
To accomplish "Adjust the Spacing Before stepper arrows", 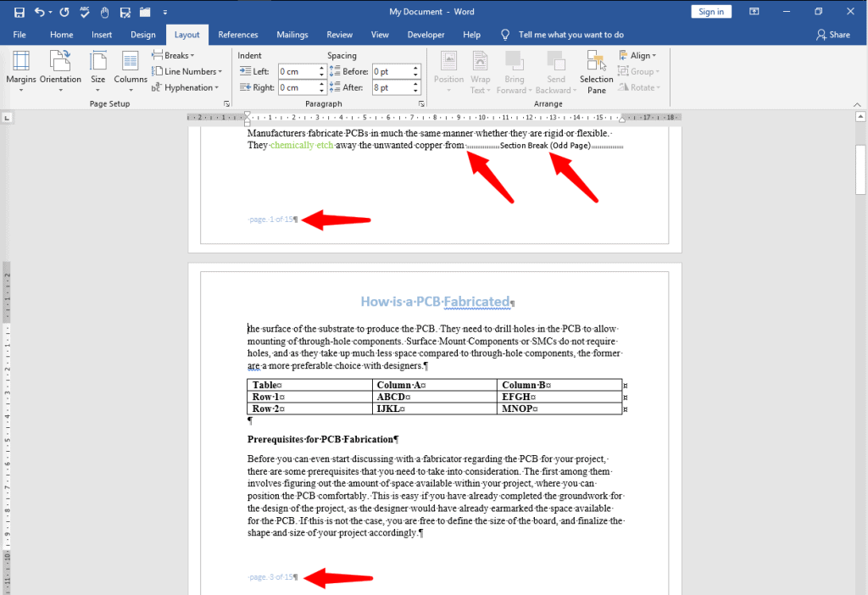I will (415, 71).
